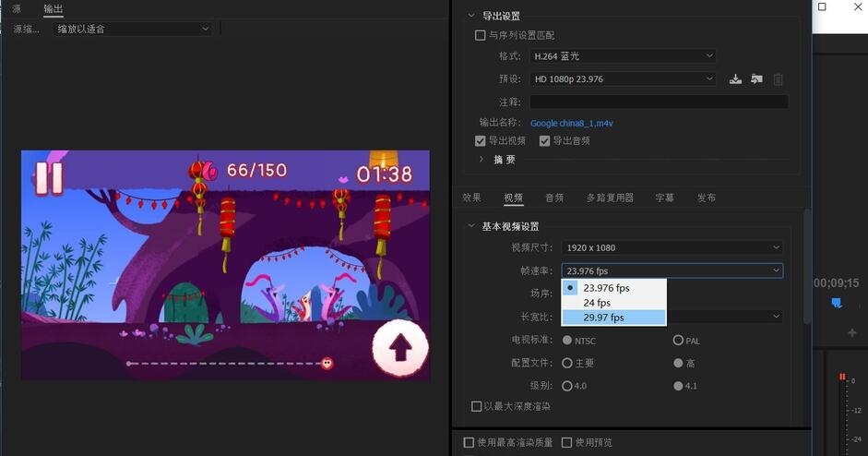
Task: Open the 字幕 tab
Action: [x=664, y=198]
